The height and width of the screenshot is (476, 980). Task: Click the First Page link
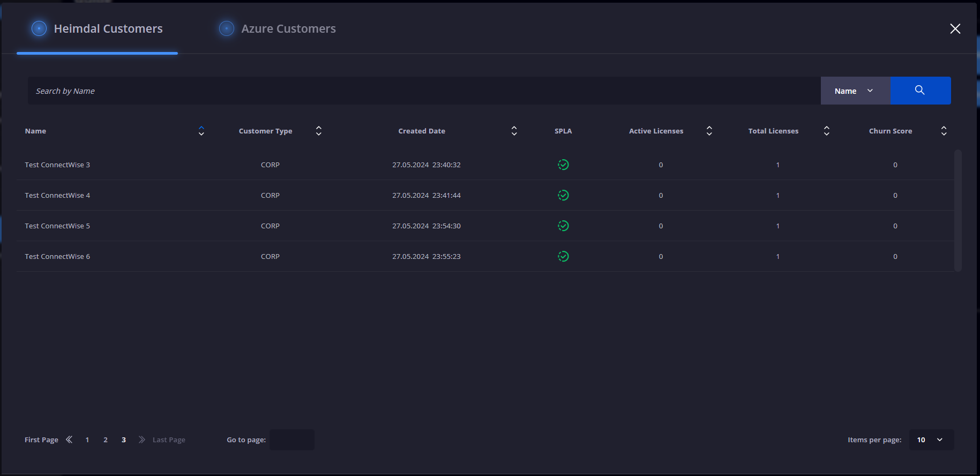pos(41,440)
